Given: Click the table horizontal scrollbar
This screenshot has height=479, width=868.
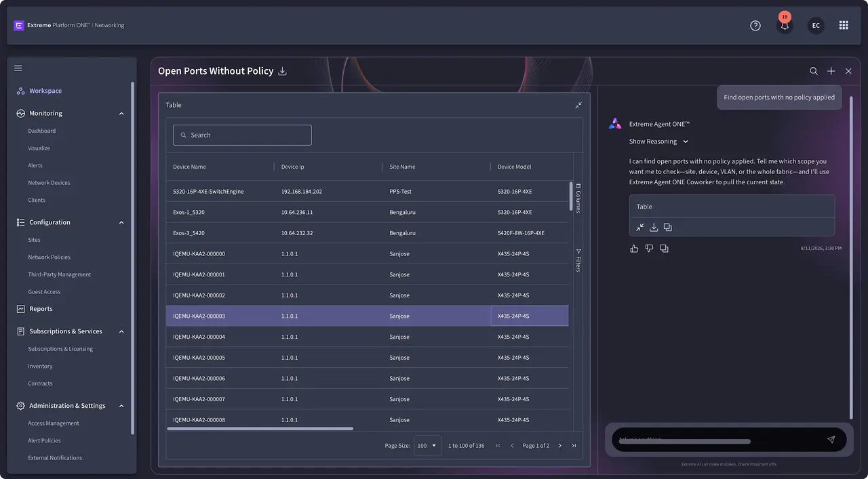Looking at the screenshot, I should (260, 429).
